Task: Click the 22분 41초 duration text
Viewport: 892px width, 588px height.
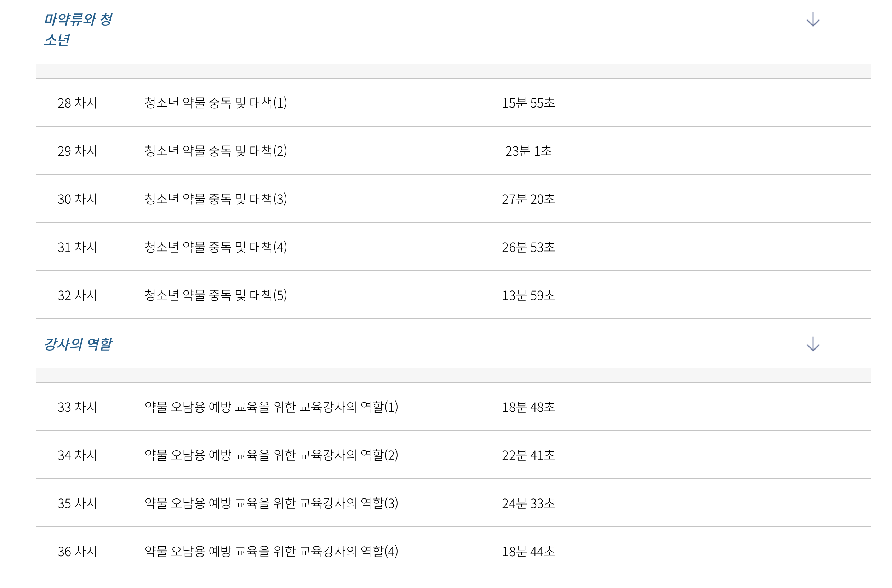Action: [x=528, y=455]
